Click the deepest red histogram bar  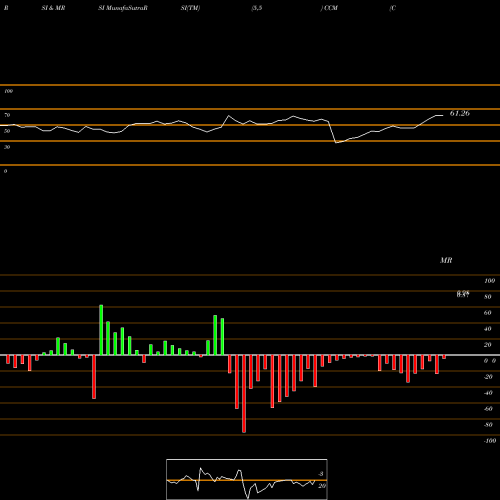tap(244, 394)
